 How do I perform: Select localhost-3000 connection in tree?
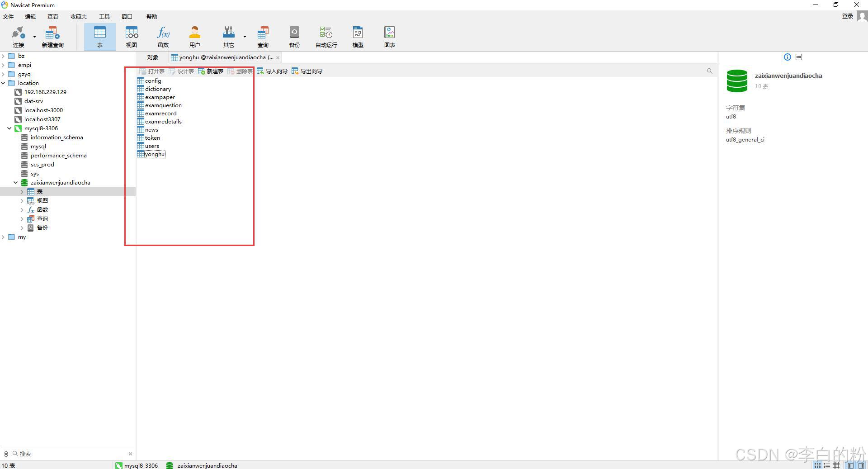43,110
